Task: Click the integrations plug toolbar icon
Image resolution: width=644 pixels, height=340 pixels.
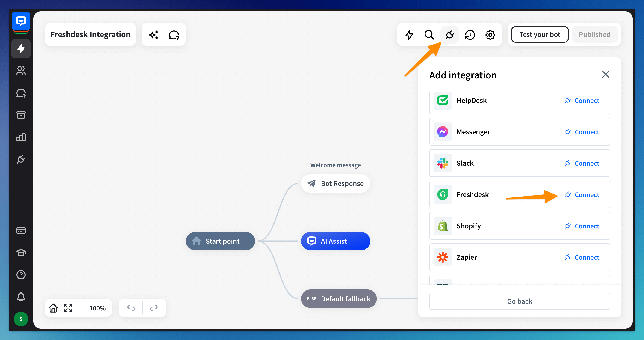Action: click(449, 35)
